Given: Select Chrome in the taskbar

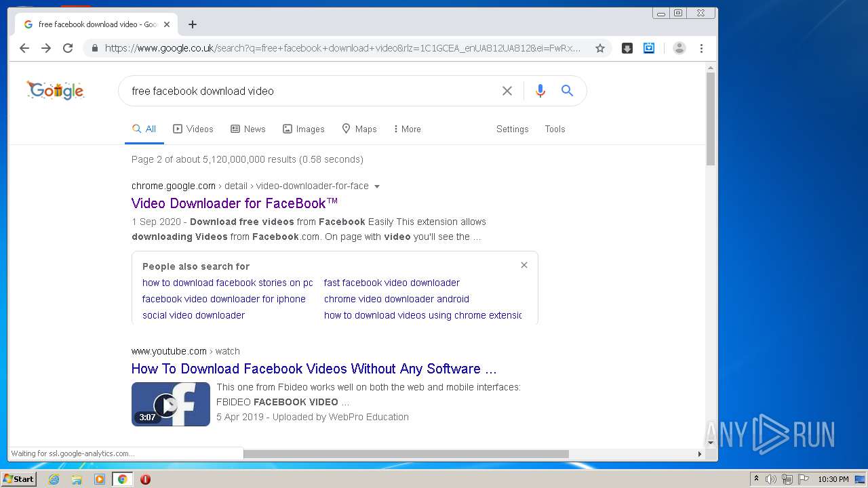Looking at the screenshot, I should 122,479.
